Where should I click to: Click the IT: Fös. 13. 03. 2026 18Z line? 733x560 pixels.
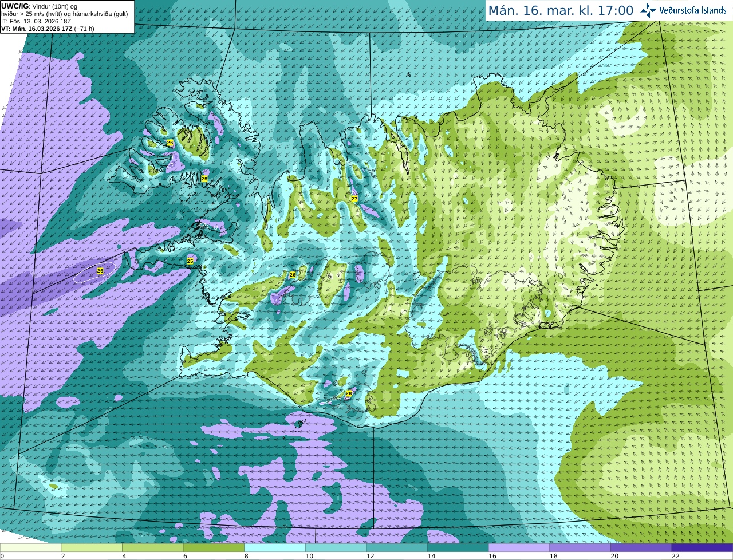click(x=36, y=21)
